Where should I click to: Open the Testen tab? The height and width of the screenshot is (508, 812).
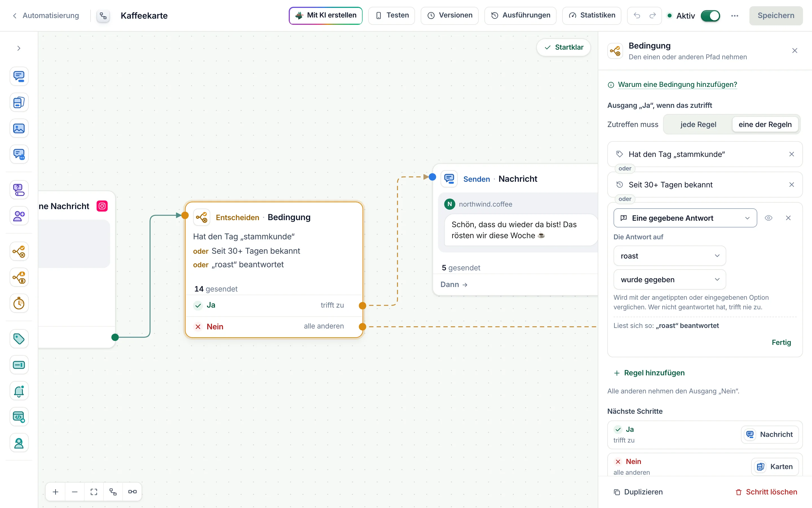tap(392, 16)
